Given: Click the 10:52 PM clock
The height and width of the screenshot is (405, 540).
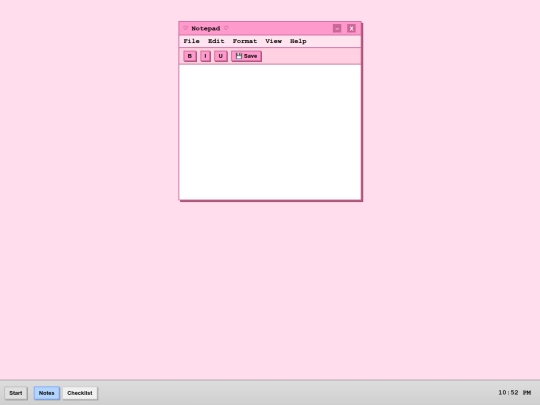Looking at the screenshot, I should pos(515,393).
